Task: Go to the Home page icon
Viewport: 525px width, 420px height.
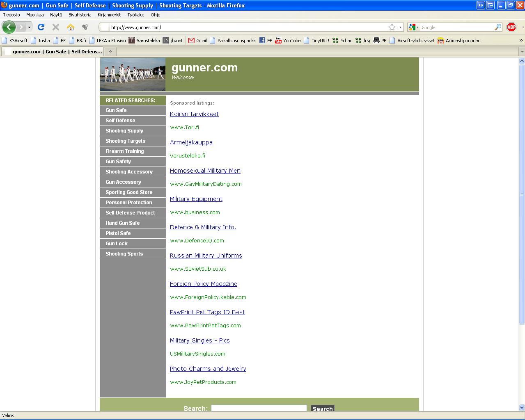Action: point(71,27)
